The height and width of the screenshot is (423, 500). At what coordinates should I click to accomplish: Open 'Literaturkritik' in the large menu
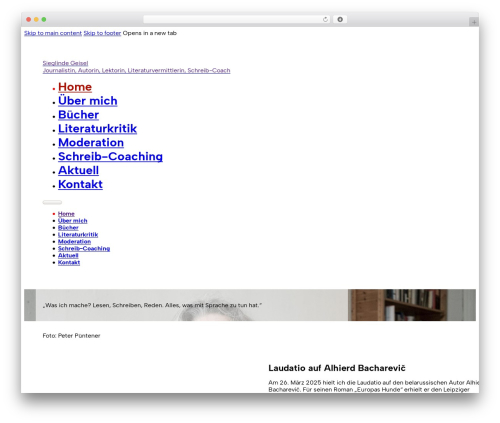click(97, 129)
